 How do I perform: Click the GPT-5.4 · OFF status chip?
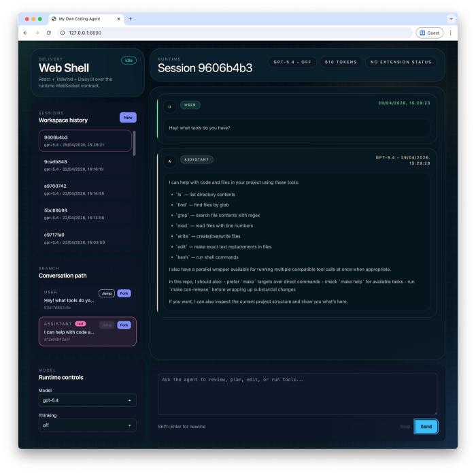pyautogui.click(x=292, y=62)
